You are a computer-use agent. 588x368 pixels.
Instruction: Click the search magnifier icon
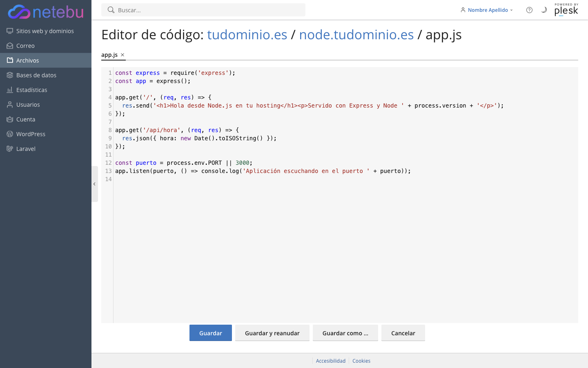pos(111,10)
